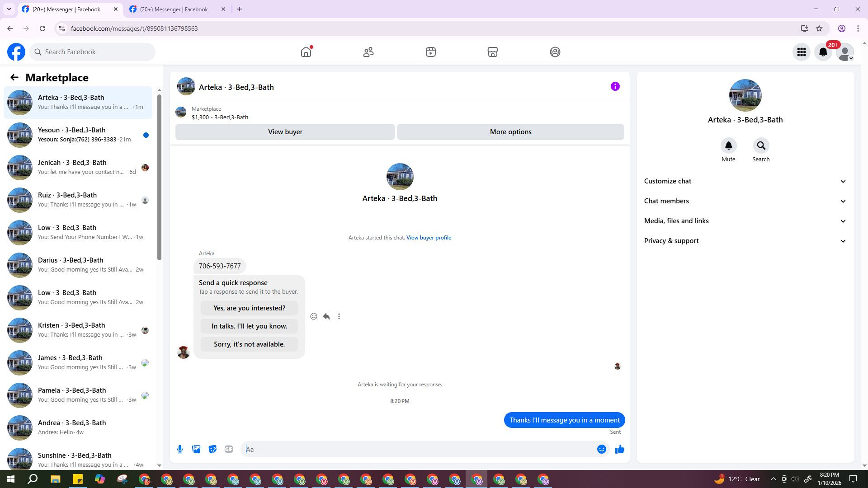Open the Yesoun 3-Bed,3-Bath conversation

(78, 135)
